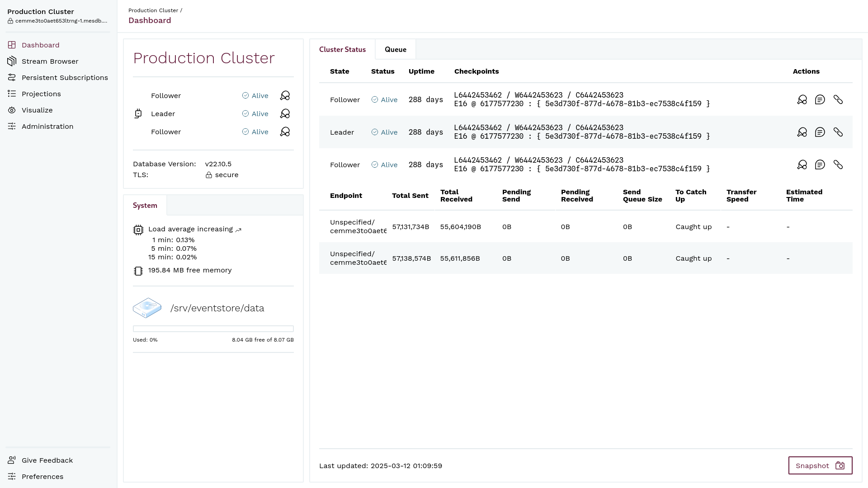Click first Follower table row link action icon

pos(838,99)
